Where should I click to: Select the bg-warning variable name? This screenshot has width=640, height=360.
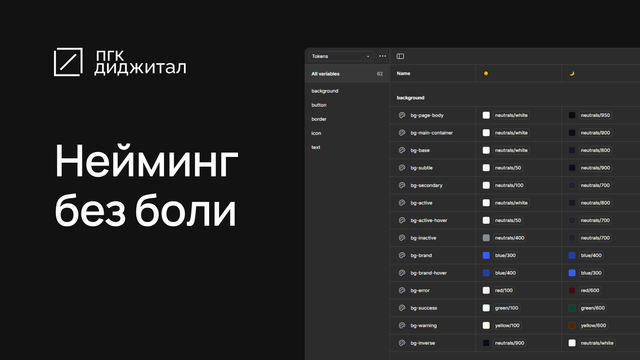tap(424, 326)
